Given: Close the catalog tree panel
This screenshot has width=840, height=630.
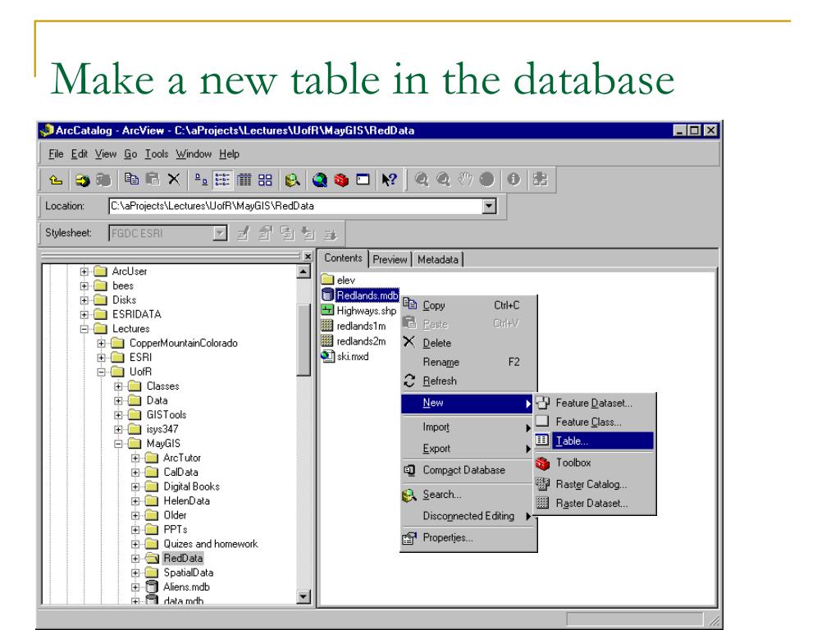Looking at the screenshot, I should click(308, 257).
